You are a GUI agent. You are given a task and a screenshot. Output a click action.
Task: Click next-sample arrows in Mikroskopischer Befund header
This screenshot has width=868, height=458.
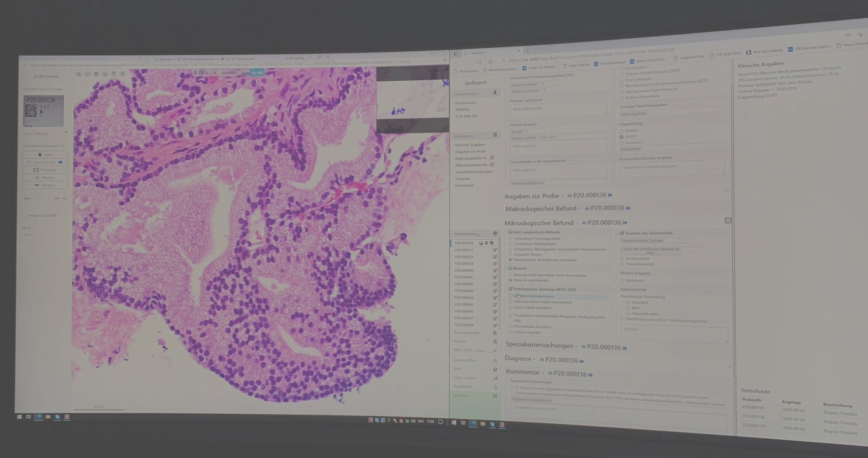click(625, 223)
